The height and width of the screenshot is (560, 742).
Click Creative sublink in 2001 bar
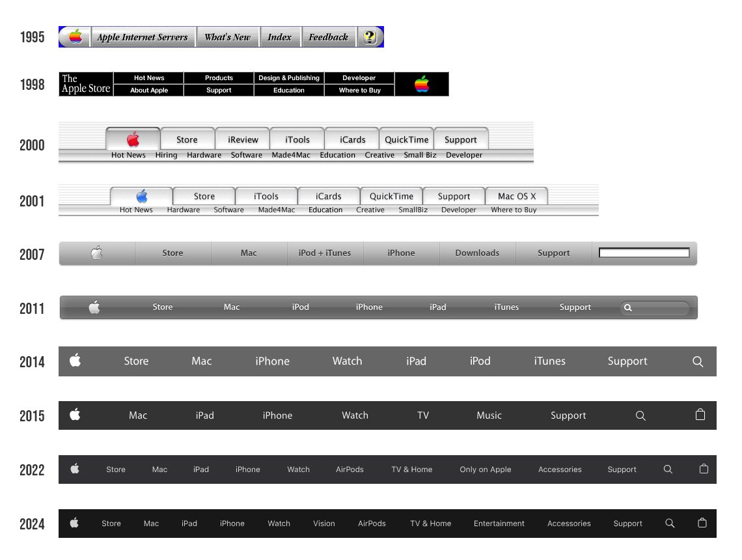pos(370,210)
